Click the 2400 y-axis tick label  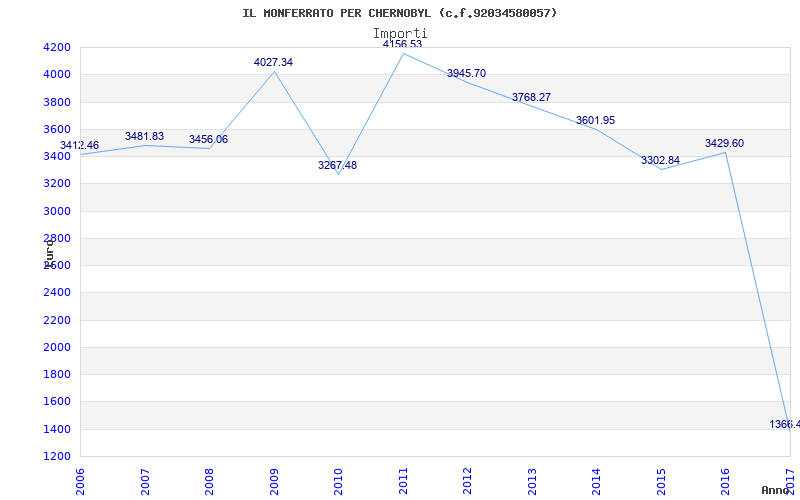point(57,293)
